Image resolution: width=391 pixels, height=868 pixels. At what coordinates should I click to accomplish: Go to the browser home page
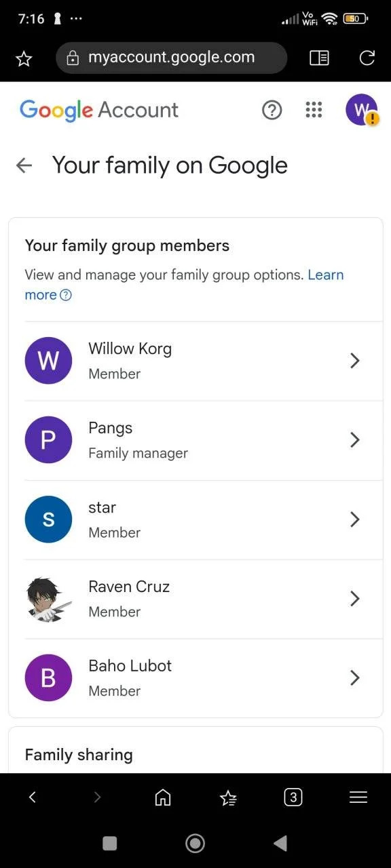(163, 797)
